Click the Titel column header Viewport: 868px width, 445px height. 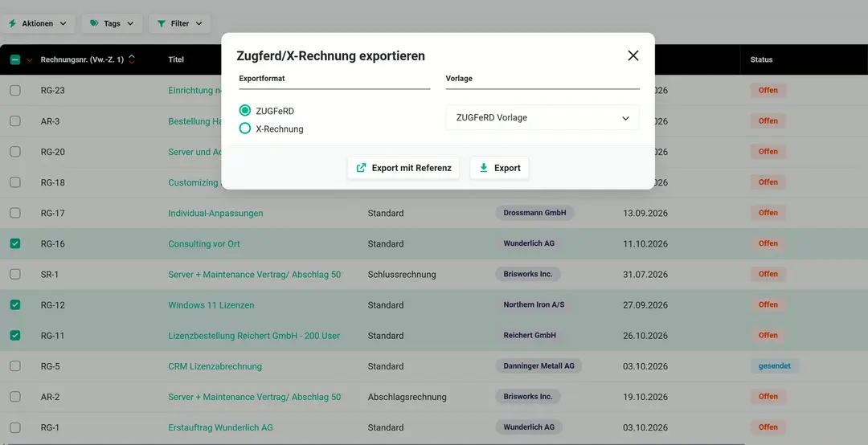(176, 59)
